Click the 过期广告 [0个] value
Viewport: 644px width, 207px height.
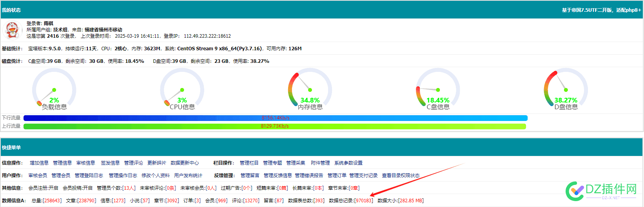point(247,188)
